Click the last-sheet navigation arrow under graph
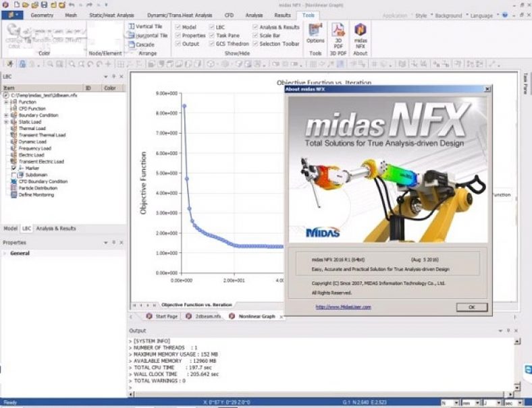The width and height of the screenshot is (532, 408). (x=155, y=305)
